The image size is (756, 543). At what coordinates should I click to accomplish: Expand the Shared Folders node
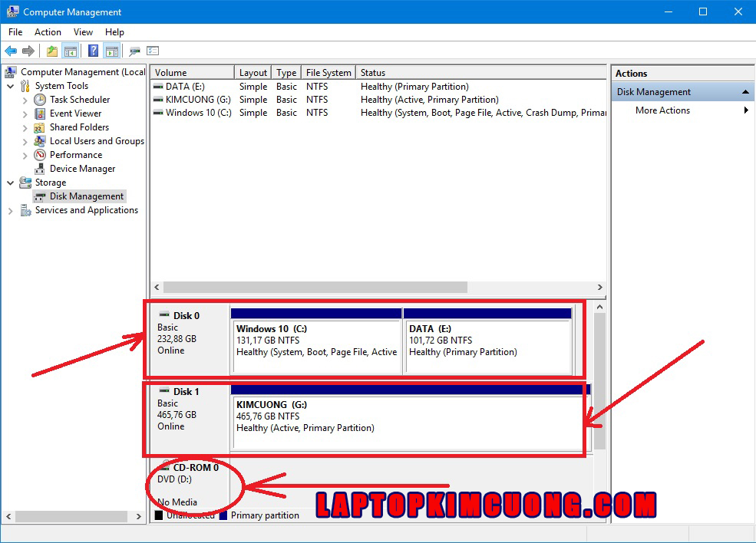(25, 128)
